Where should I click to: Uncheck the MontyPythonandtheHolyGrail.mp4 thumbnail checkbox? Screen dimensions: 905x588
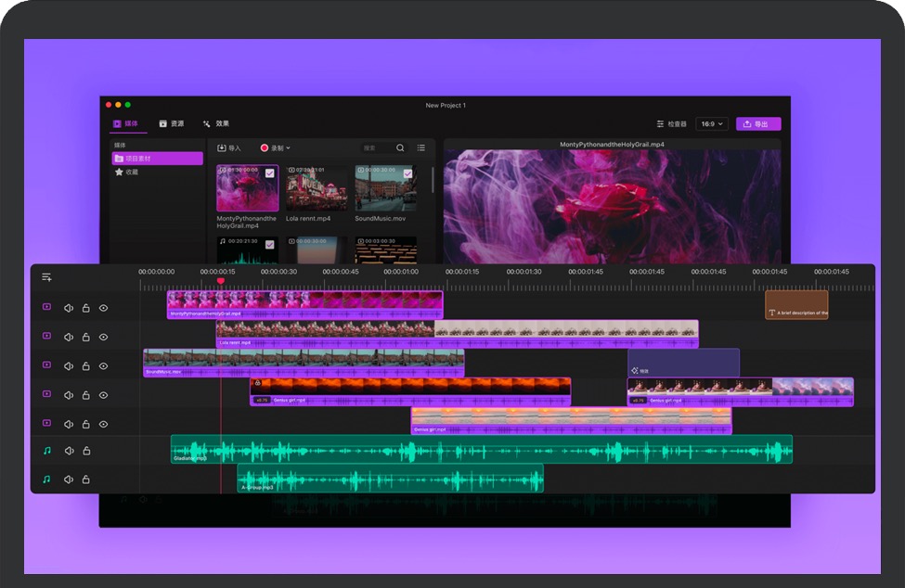point(269,173)
